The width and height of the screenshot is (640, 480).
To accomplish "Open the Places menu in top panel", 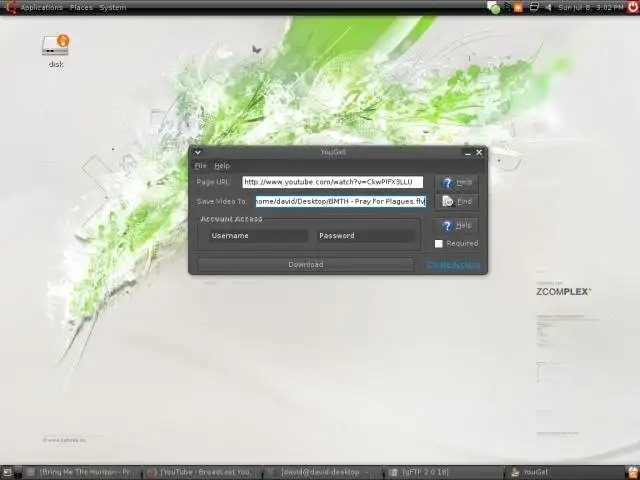I will point(81,7).
